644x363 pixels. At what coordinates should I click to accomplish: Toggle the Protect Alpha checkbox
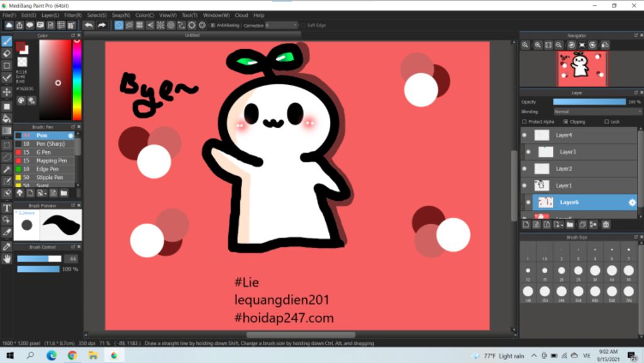[x=525, y=122]
